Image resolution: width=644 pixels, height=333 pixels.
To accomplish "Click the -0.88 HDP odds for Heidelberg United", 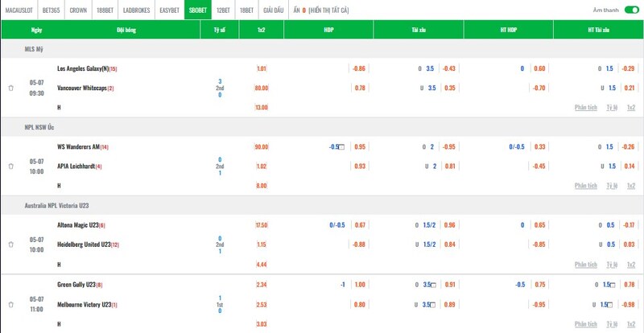I will coord(359,245).
